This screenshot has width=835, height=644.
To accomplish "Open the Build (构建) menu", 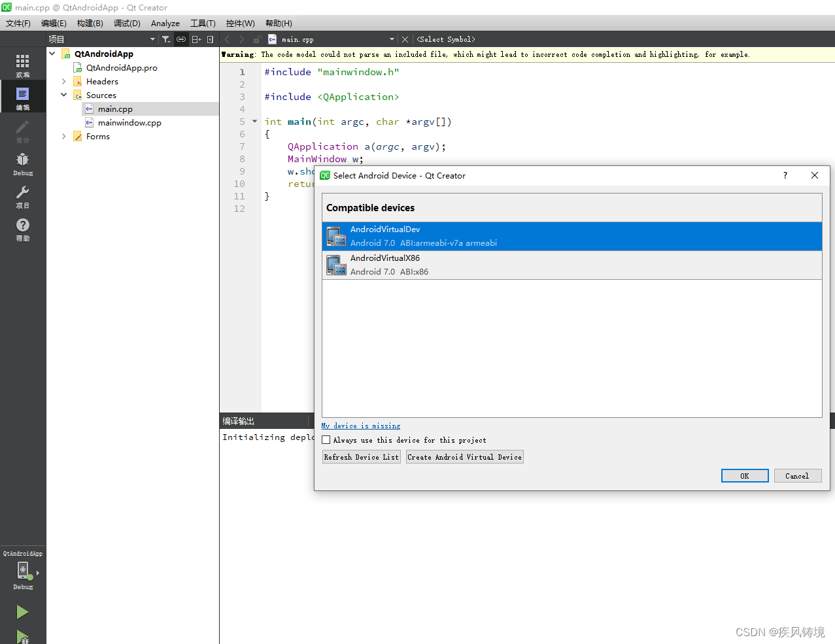I will click(x=90, y=23).
